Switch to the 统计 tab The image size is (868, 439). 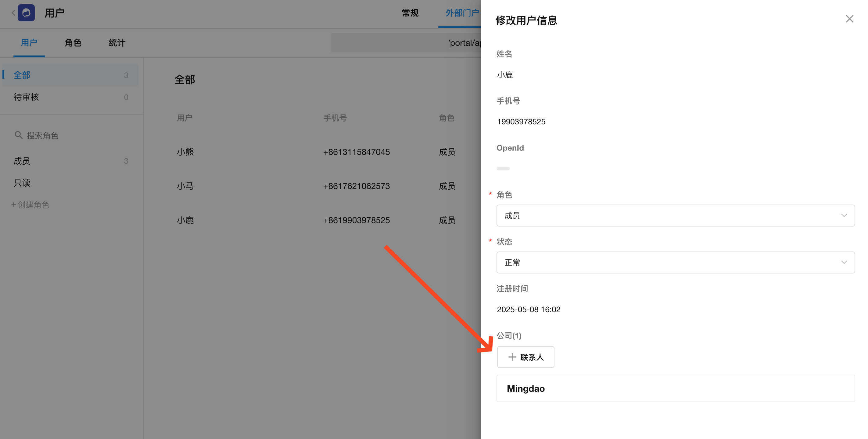[x=117, y=43]
